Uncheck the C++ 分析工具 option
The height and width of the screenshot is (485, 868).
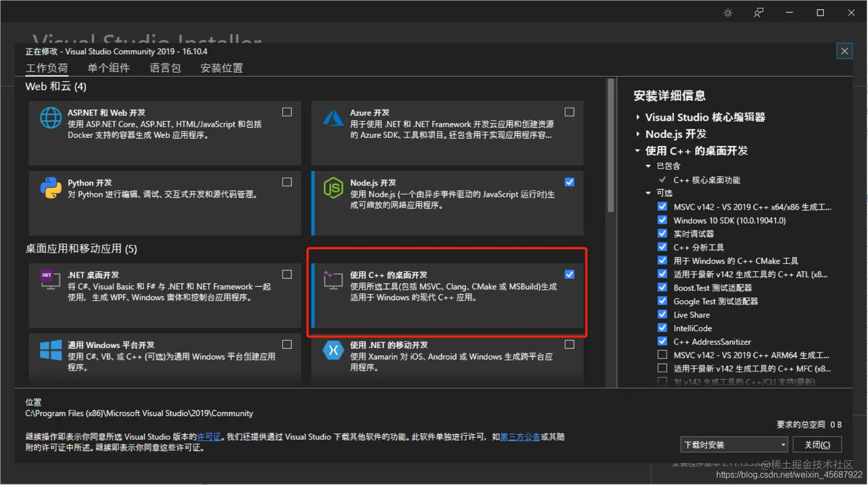662,247
